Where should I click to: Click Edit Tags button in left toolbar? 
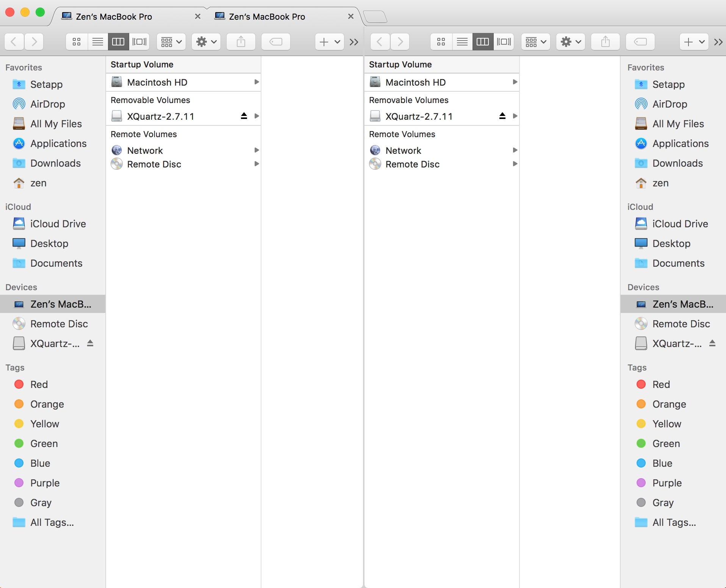point(276,42)
